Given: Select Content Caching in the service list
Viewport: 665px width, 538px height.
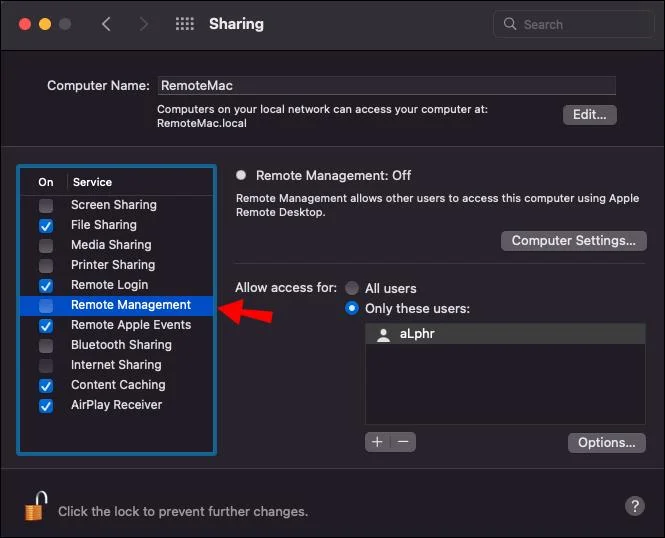Looking at the screenshot, I should tap(118, 385).
